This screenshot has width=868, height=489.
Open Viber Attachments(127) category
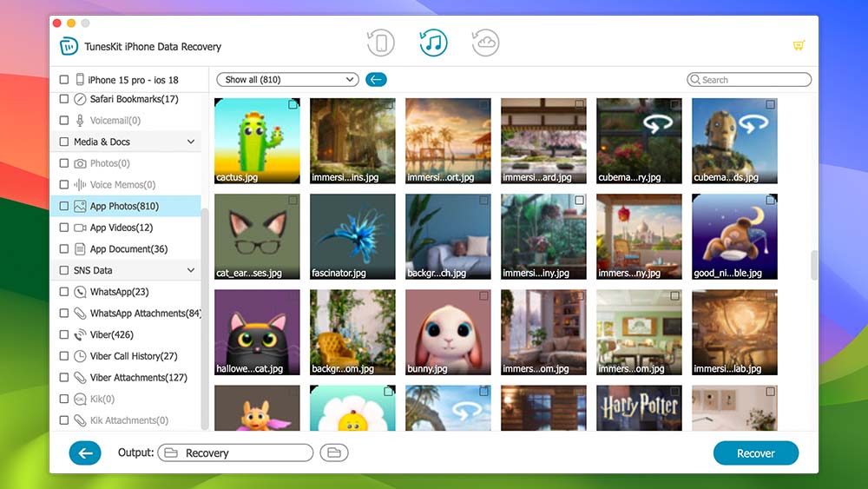[126, 378]
